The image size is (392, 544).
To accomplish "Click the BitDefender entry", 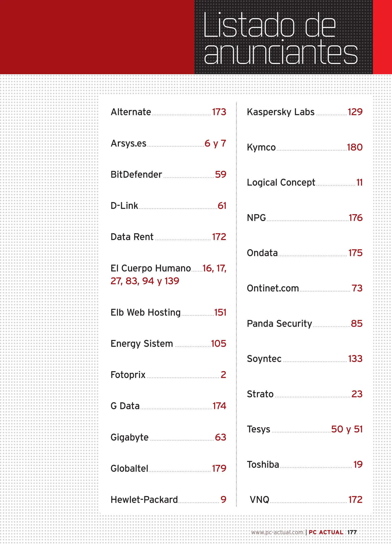I will (x=136, y=175).
